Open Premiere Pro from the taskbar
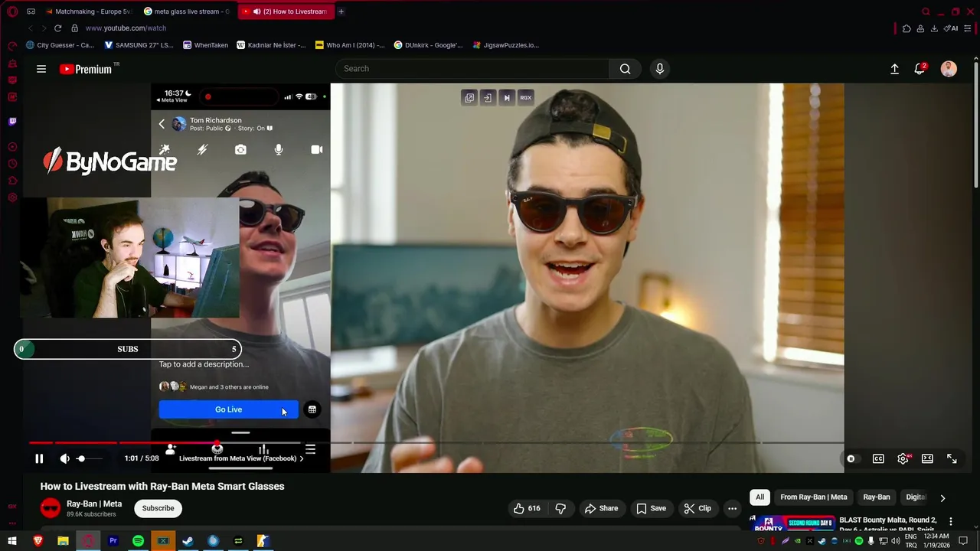 (113, 541)
